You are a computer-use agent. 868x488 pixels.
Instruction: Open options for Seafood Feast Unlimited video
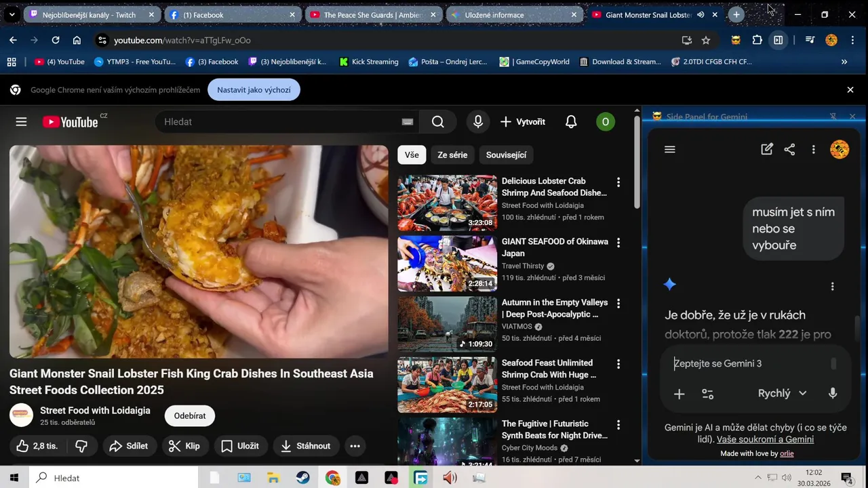click(618, 364)
